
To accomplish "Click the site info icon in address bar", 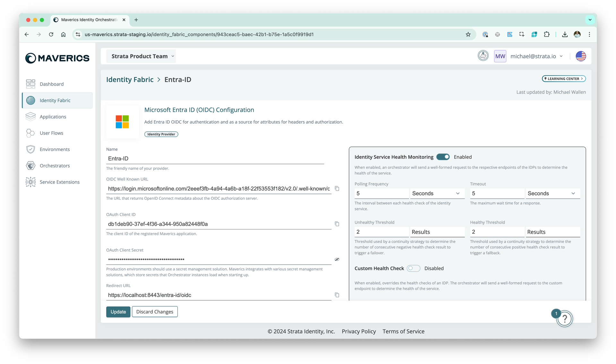I will tap(78, 34).
